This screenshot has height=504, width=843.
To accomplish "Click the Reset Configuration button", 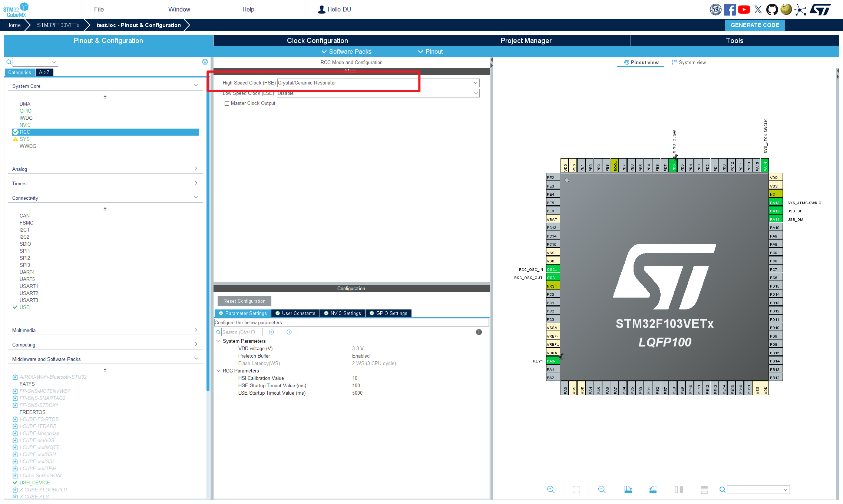I will coord(244,301).
